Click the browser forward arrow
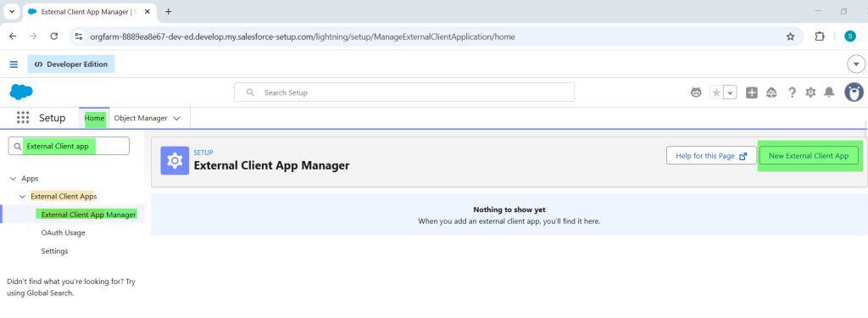The height and width of the screenshot is (318, 868). [34, 36]
